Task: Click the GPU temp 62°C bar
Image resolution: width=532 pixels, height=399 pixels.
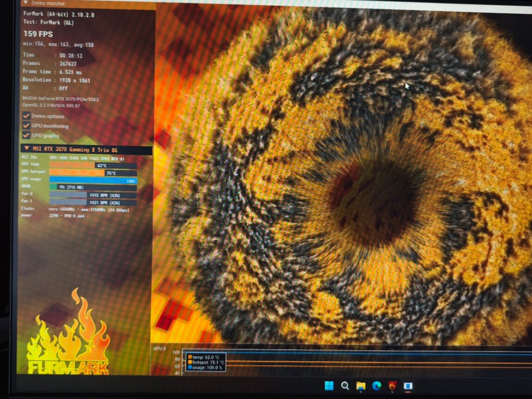Action: (93, 166)
